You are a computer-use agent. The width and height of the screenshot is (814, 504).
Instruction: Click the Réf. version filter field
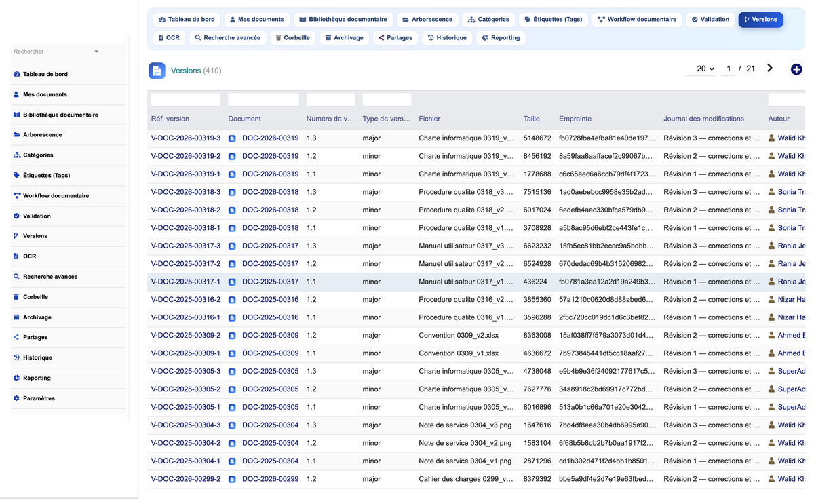tap(185, 100)
